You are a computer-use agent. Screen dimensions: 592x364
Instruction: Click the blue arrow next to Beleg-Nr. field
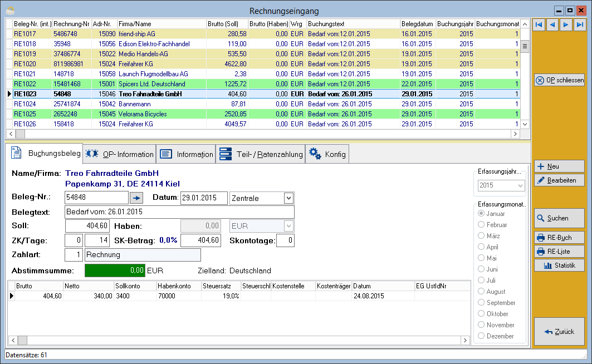coord(136,198)
